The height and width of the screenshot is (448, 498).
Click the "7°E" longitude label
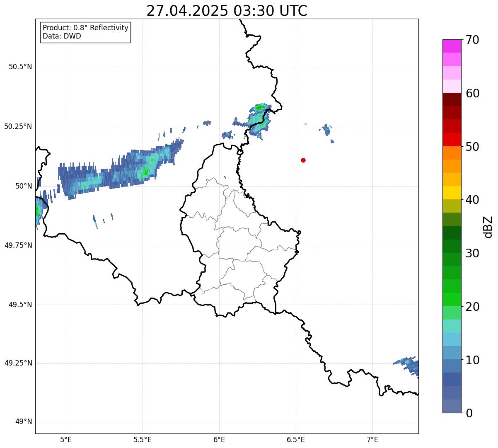pyautogui.click(x=373, y=440)
